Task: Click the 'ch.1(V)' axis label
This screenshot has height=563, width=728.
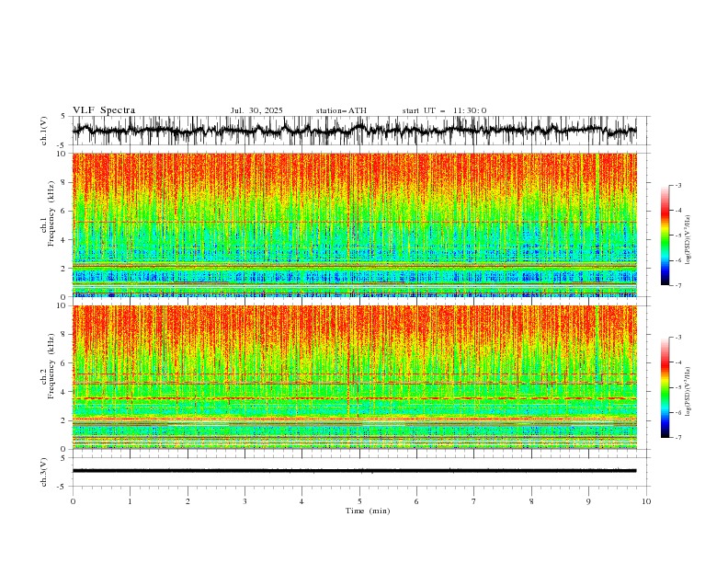Action: coord(44,131)
